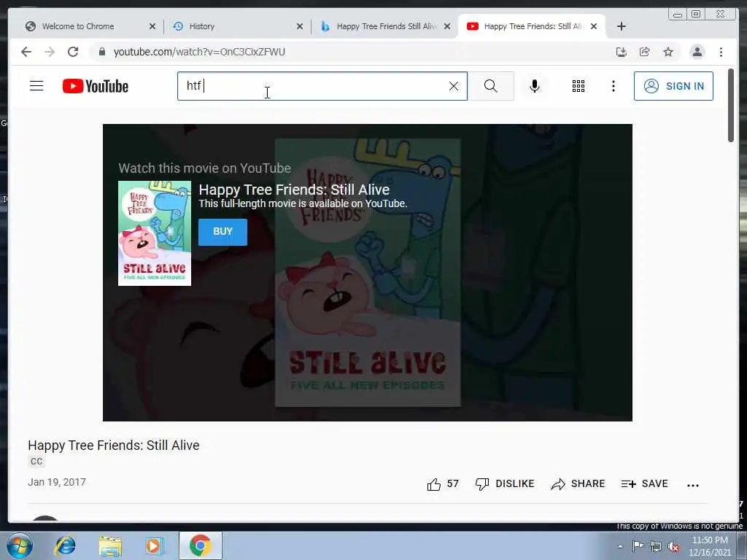Image resolution: width=747 pixels, height=560 pixels.
Task: Launch Internet Explorer from taskbar
Action: [65, 545]
